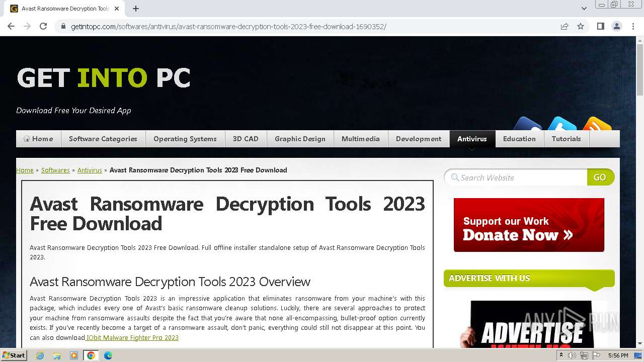Open the Edge taskbar icon
The height and width of the screenshot is (362, 644).
click(x=108, y=355)
